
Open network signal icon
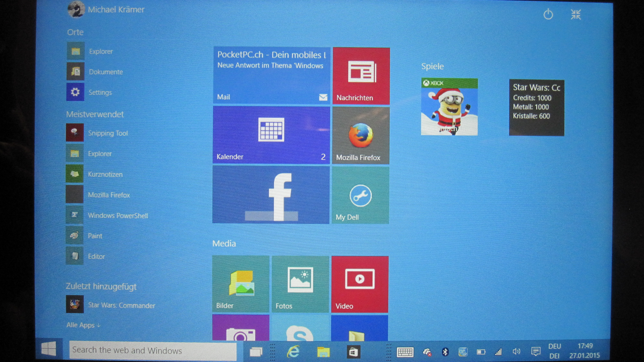pos(498,352)
